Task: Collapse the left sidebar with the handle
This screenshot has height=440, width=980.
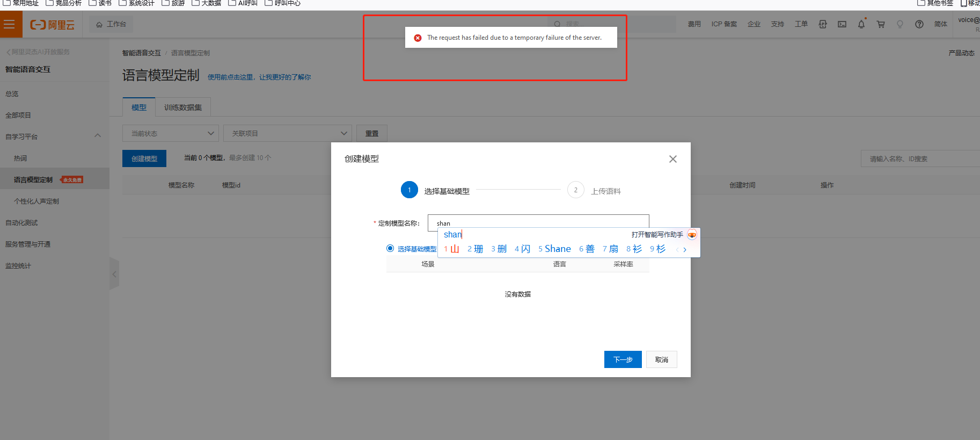Action: click(x=114, y=274)
